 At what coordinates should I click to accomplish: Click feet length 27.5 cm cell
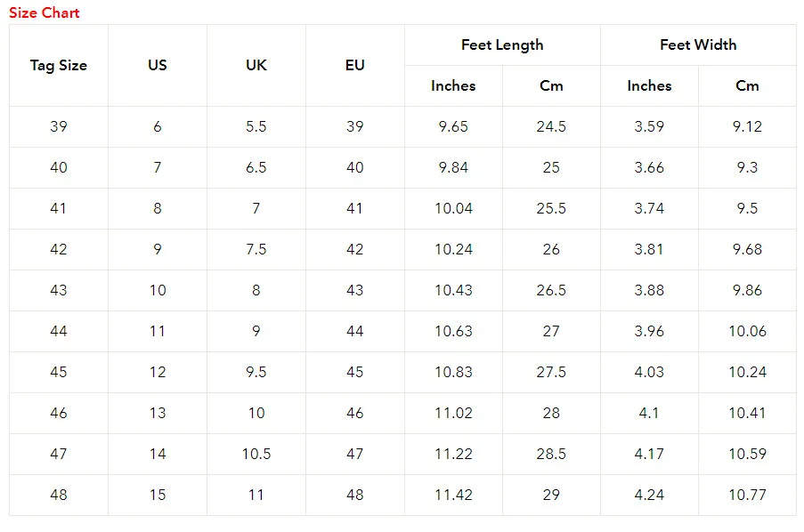tap(551, 372)
